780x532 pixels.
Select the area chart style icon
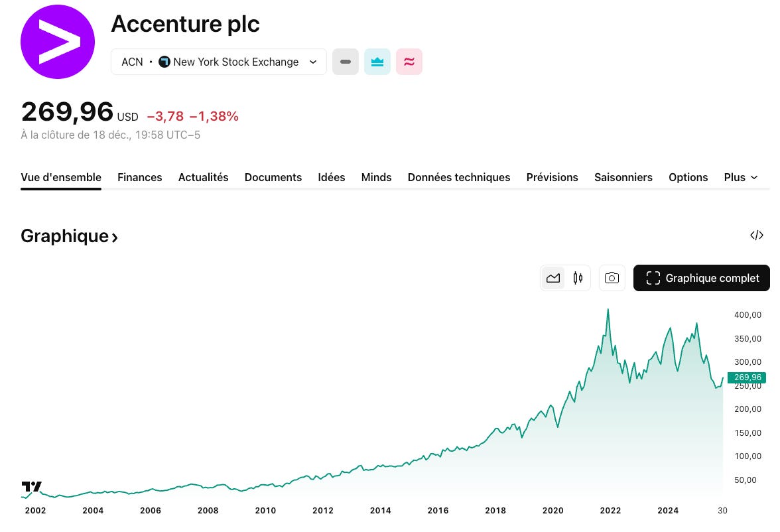point(553,278)
